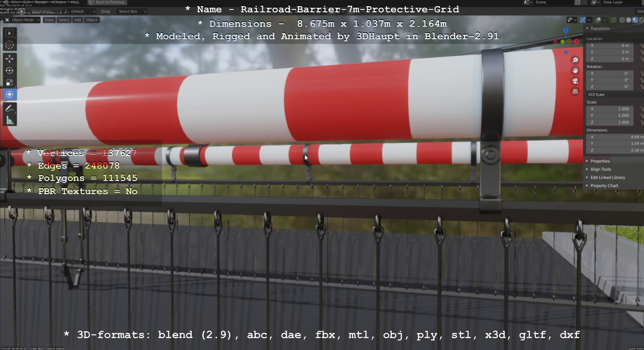Pick the Rotate tool
Viewport: 644px width, 350px height.
click(9, 71)
